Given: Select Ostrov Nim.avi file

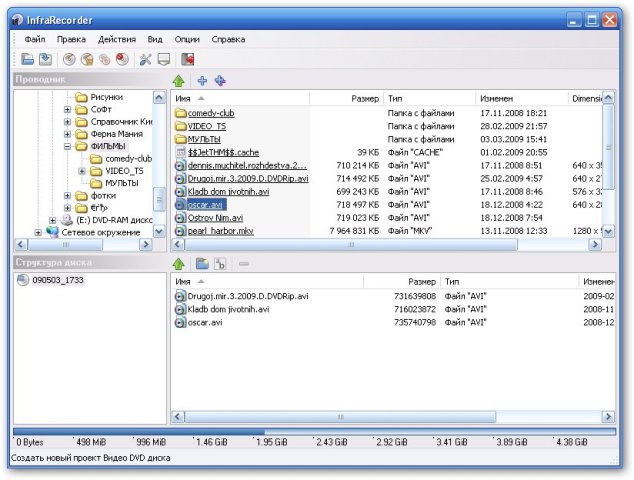Looking at the screenshot, I should pyautogui.click(x=215, y=218).
